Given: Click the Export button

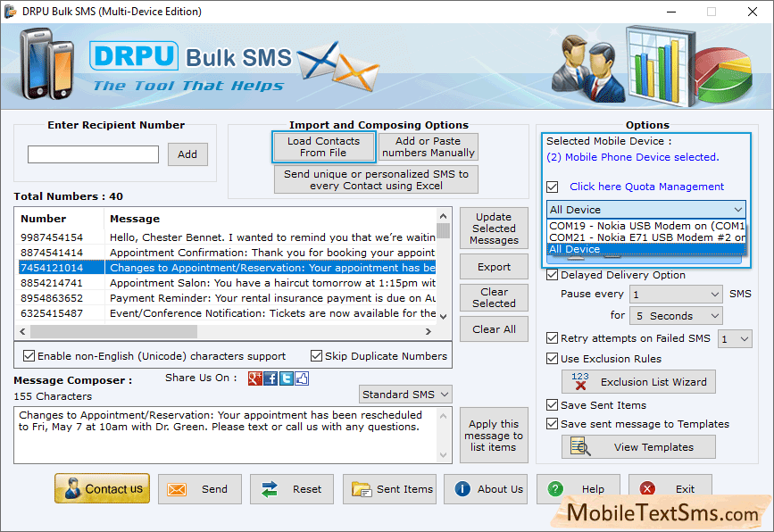Looking at the screenshot, I should [x=494, y=267].
